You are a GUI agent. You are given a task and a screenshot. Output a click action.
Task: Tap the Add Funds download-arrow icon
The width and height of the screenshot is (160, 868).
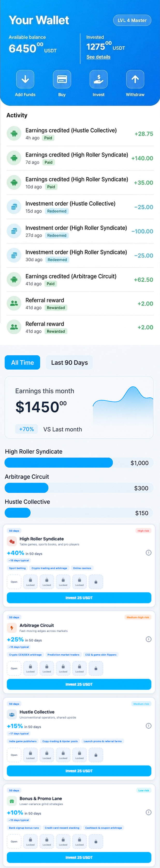25,79
